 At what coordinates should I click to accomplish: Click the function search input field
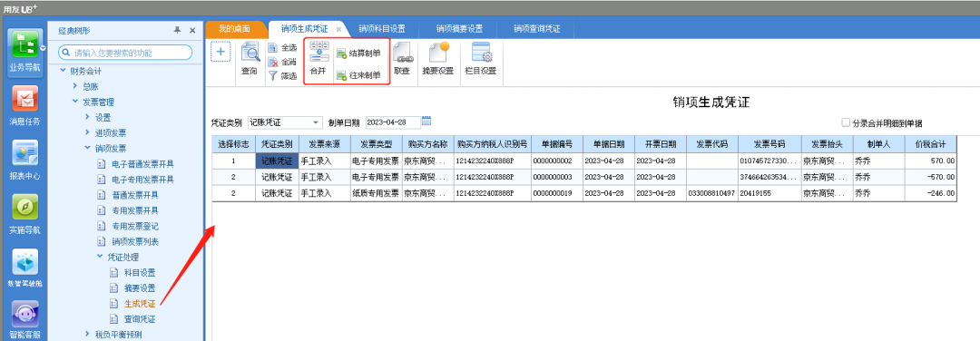[125, 54]
